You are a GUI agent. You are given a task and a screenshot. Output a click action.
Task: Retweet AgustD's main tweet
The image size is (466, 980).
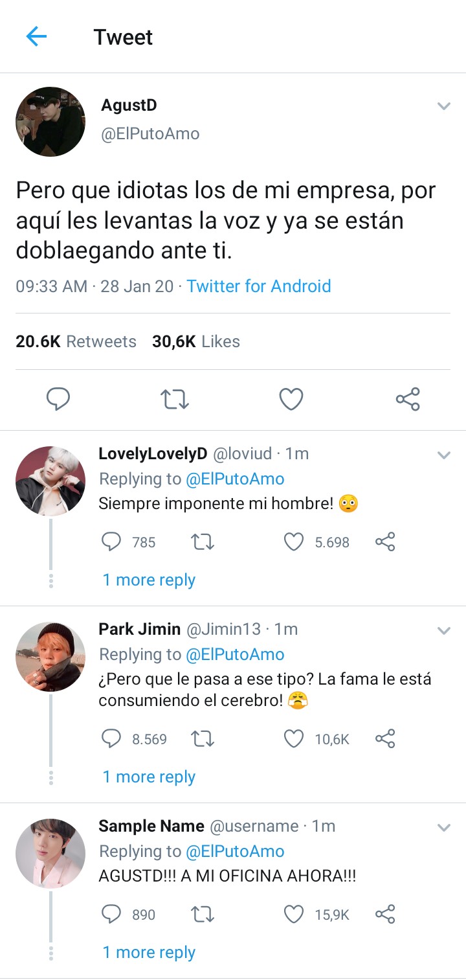click(x=174, y=399)
